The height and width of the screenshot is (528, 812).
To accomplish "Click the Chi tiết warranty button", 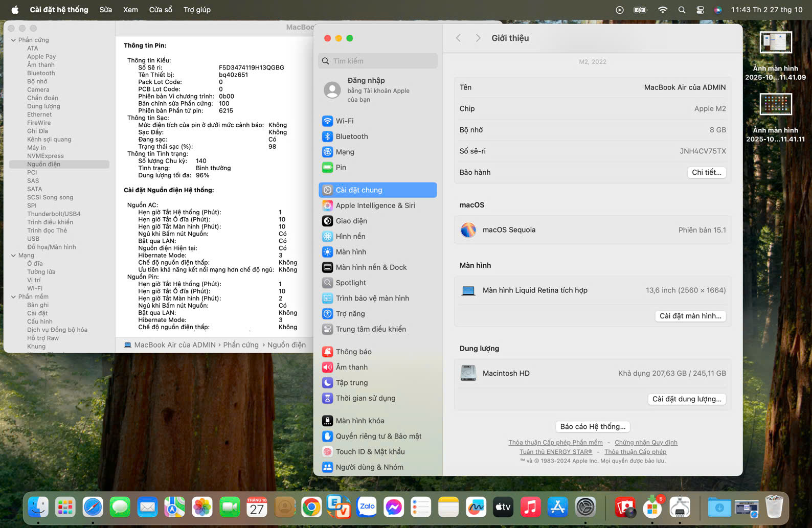I will (706, 173).
